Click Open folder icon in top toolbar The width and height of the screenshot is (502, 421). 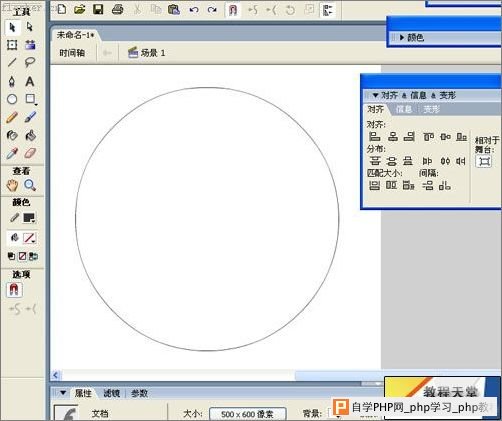[80, 9]
